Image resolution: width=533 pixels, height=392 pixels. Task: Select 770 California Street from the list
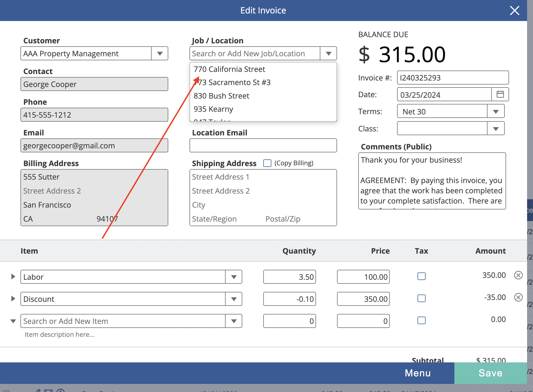point(229,69)
